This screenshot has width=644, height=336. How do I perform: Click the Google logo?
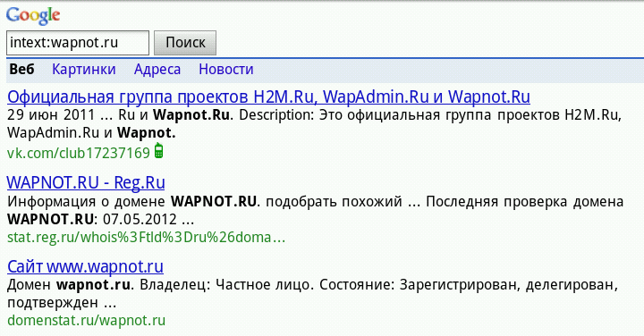tap(33, 15)
